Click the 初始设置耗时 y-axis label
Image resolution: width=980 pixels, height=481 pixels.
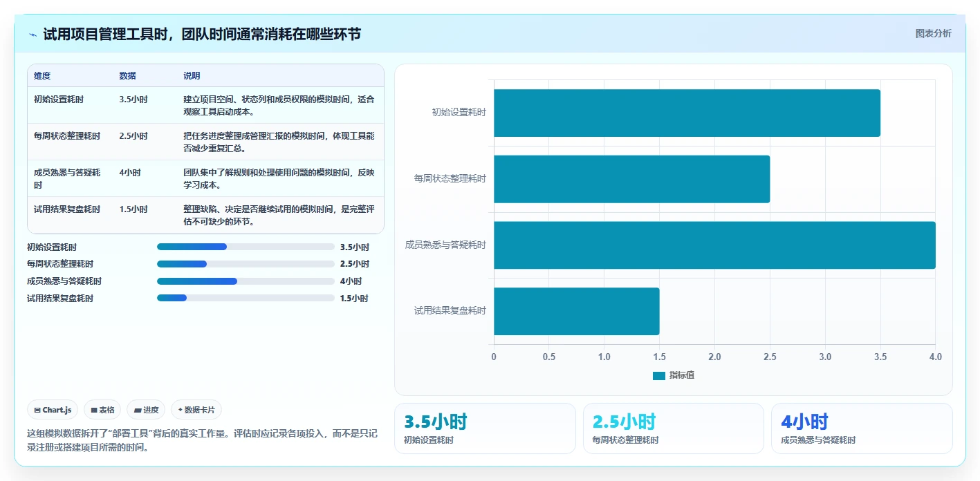coord(459,112)
